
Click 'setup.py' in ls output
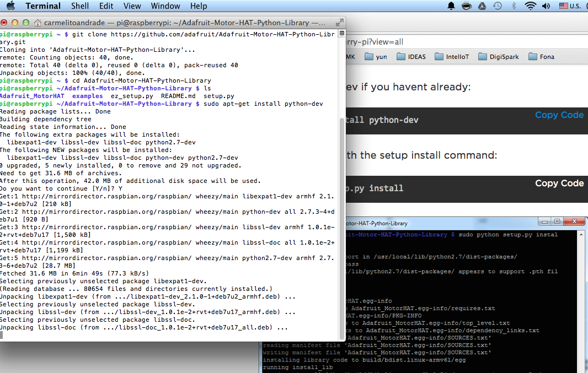[x=218, y=96]
